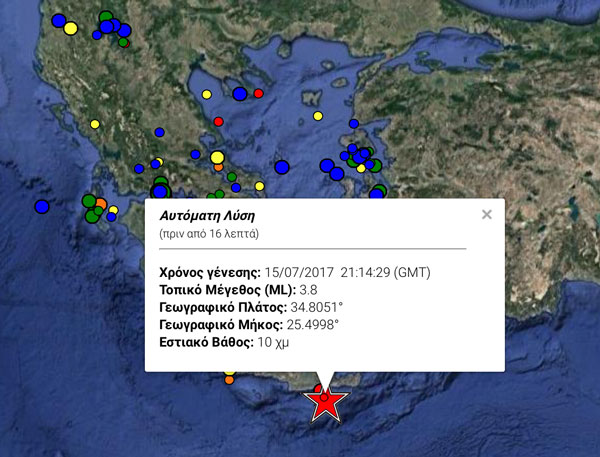
Task: Click the orange marker southwest of popup
Action: click(x=229, y=380)
